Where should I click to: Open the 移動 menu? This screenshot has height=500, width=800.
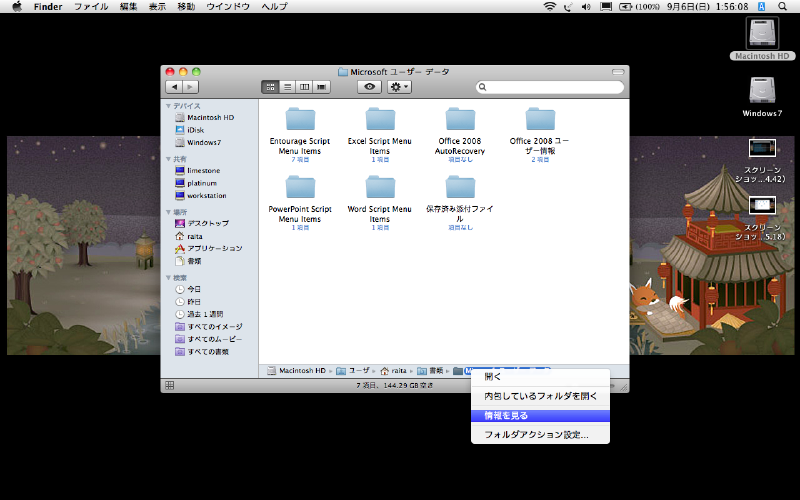pyautogui.click(x=186, y=7)
